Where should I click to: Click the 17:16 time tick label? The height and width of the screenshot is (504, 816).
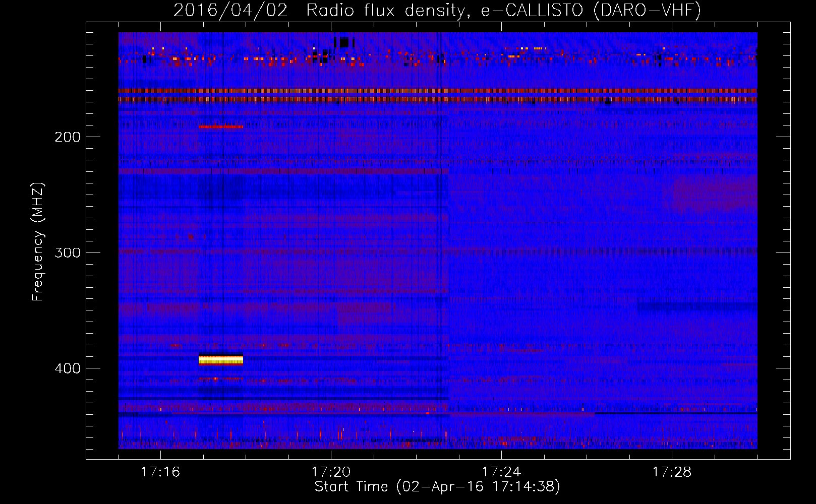coord(160,472)
